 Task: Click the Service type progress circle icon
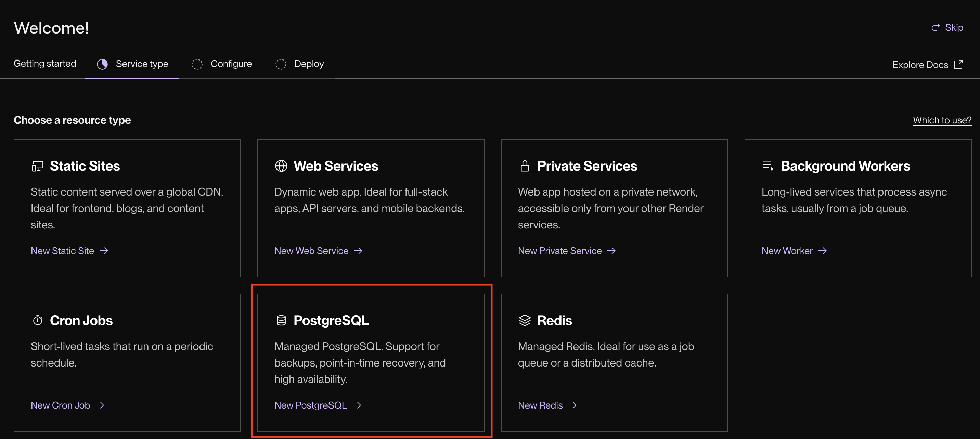(102, 64)
